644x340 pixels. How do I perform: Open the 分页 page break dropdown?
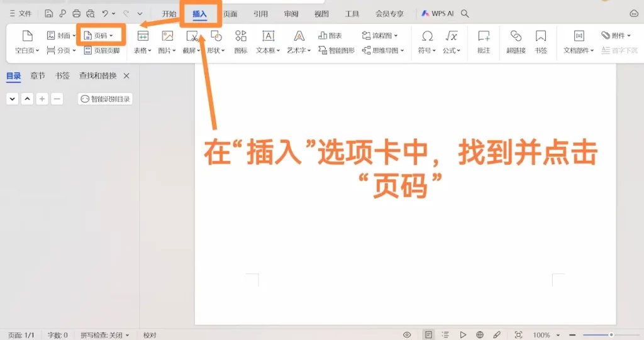(61, 50)
